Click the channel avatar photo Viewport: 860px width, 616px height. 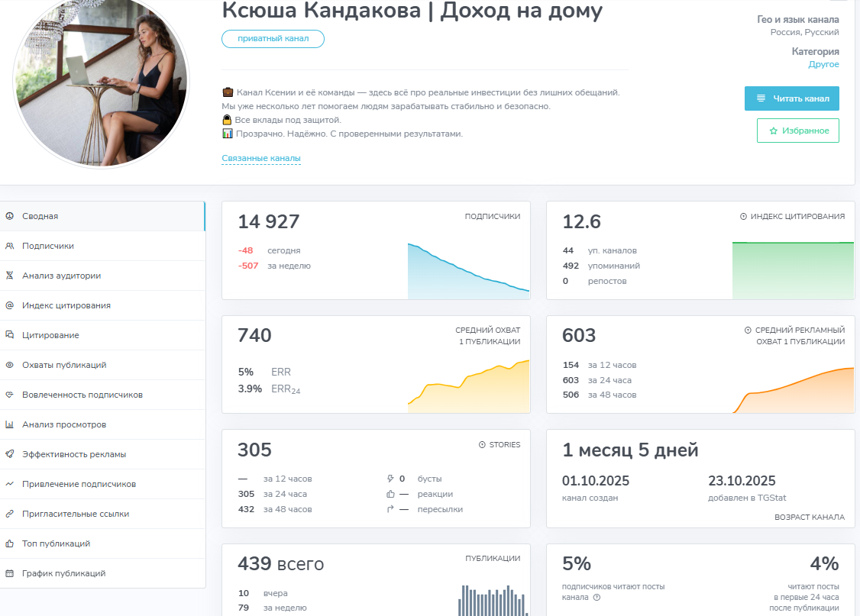(x=100, y=82)
